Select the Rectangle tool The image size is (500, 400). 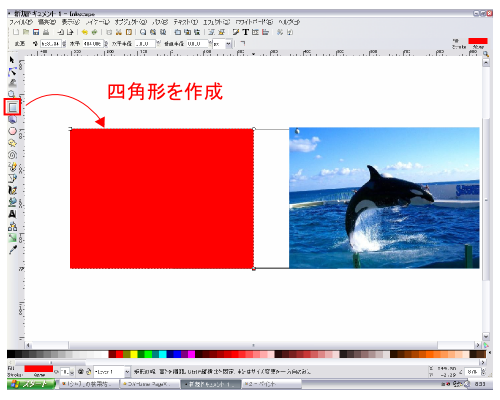point(13,107)
